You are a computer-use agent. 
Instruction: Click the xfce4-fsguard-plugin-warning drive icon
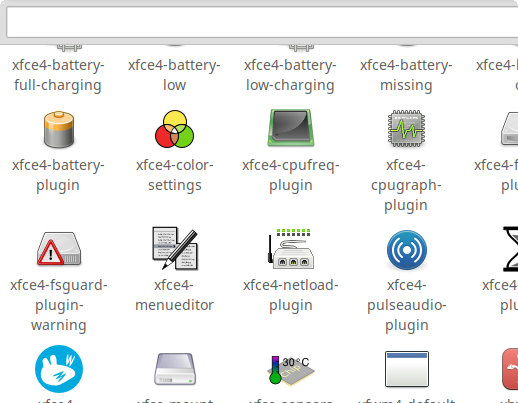[x=59, y=249]
